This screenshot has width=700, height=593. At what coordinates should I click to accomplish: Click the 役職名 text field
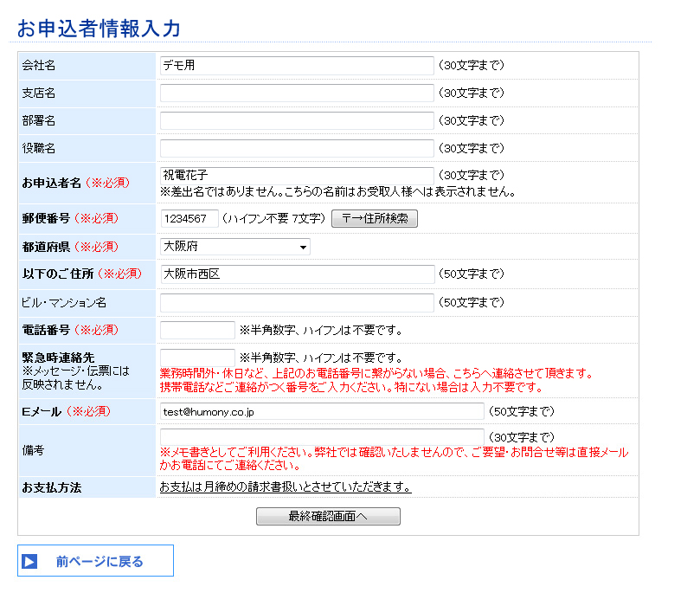297,148
